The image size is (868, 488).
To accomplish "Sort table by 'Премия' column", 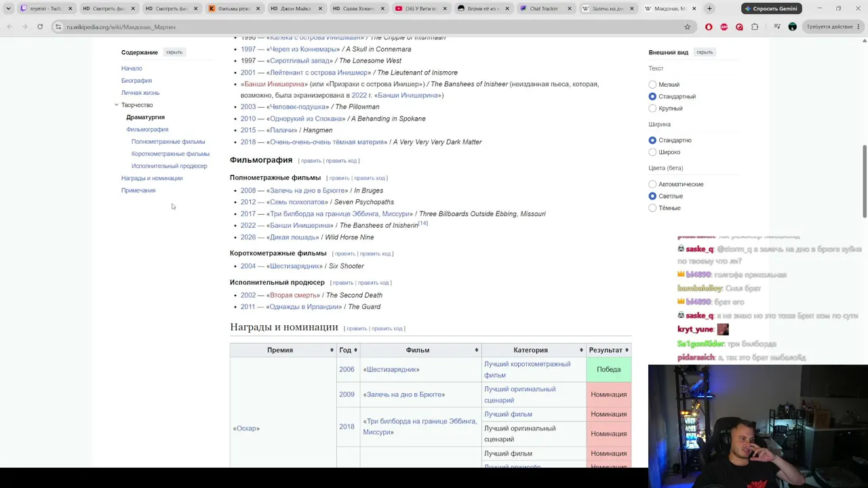I will tap(283, 350).
